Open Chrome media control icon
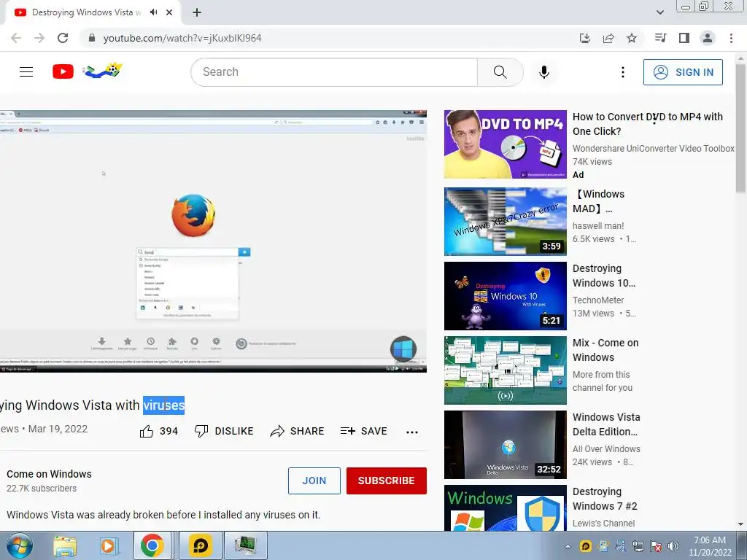747x560 pixels. pos(661,38)
